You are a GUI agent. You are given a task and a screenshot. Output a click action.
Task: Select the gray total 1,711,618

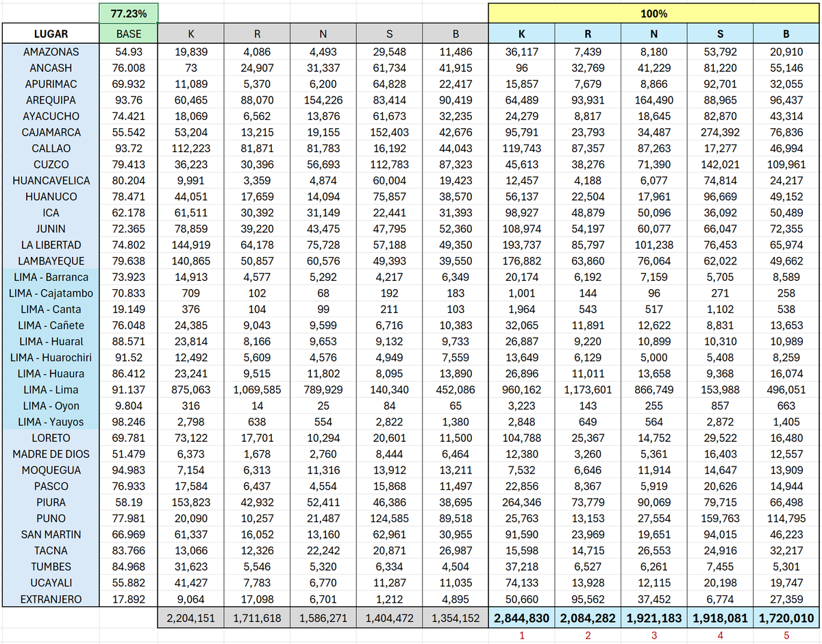click(x=256, y=618)
